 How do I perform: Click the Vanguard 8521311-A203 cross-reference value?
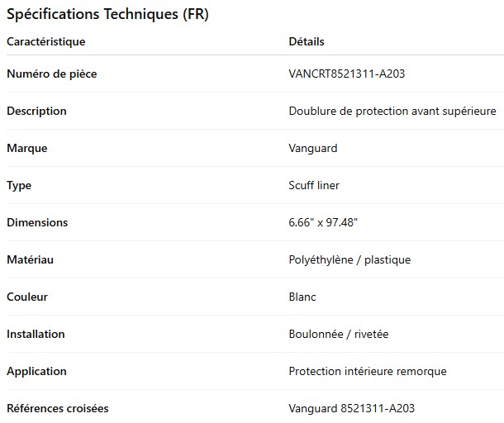pos(352,409)
